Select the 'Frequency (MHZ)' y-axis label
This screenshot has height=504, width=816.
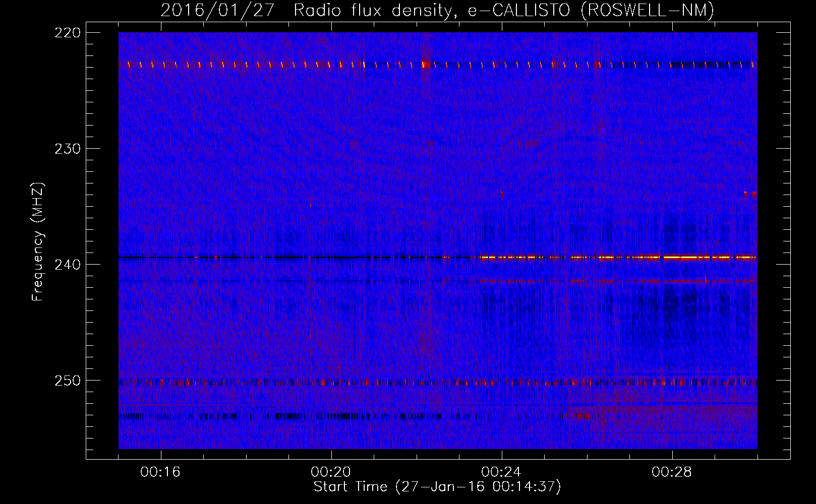click(x=38, y=242)
